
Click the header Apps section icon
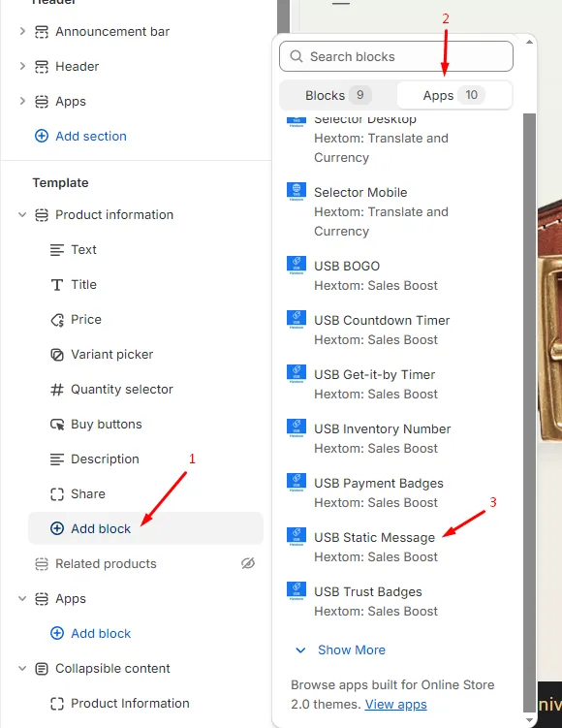coord(42,101)
